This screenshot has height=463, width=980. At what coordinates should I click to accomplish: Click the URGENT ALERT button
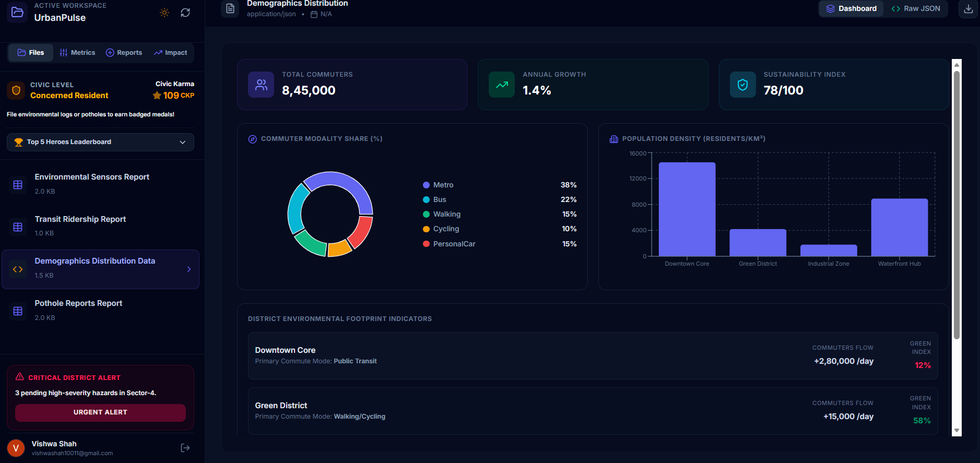point(100,412)
